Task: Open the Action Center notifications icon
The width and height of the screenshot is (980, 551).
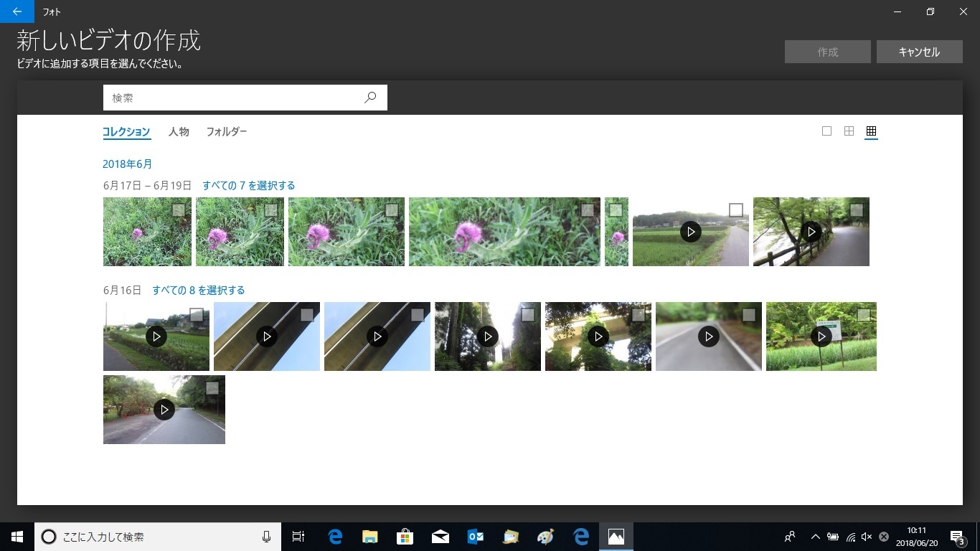Action: 957,537
